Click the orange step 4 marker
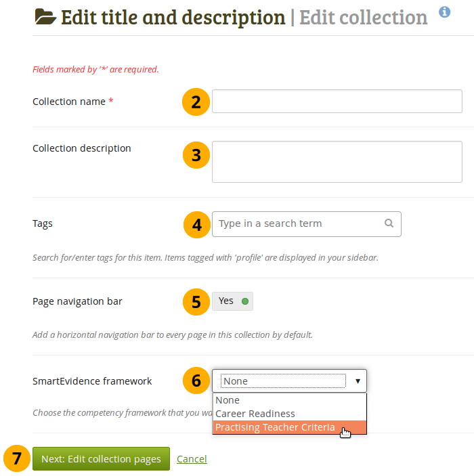The height and width of the screenshot is (476, 474). pyautogui.click(x=196, y=223)
